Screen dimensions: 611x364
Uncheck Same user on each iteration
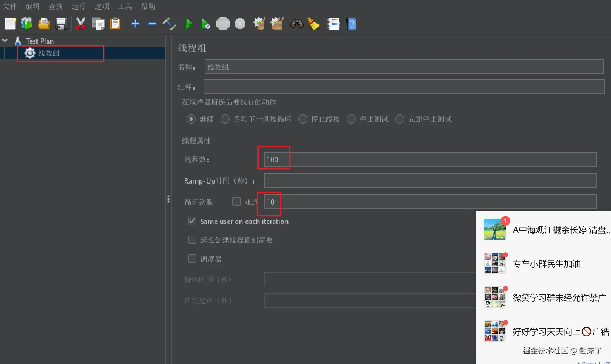192,221
